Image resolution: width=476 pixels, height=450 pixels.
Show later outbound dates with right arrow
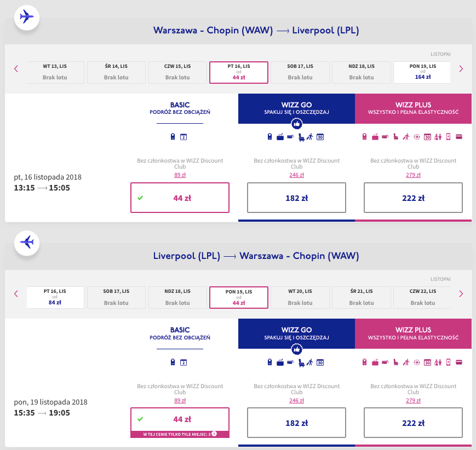(461, 69)
